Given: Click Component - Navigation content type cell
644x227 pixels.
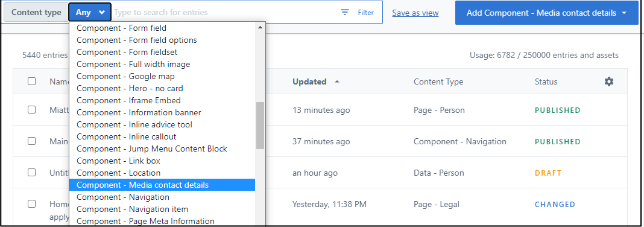Looking at the screenshot, I should (460, 141).
